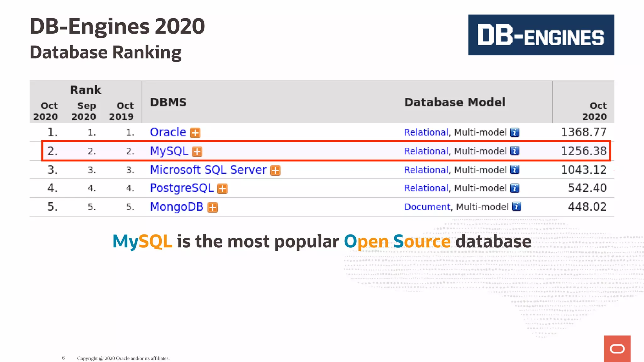
Task: Click the orange plus icon beside MongoDB
Action: (213, 207)
